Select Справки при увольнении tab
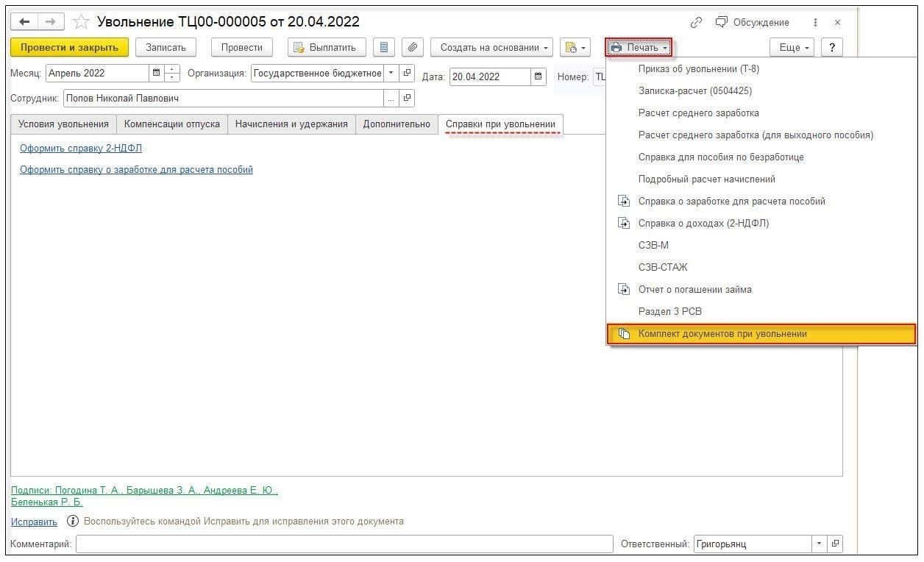Image resolution: width=924 pixels, height=562 pixels. pos(501,124)
